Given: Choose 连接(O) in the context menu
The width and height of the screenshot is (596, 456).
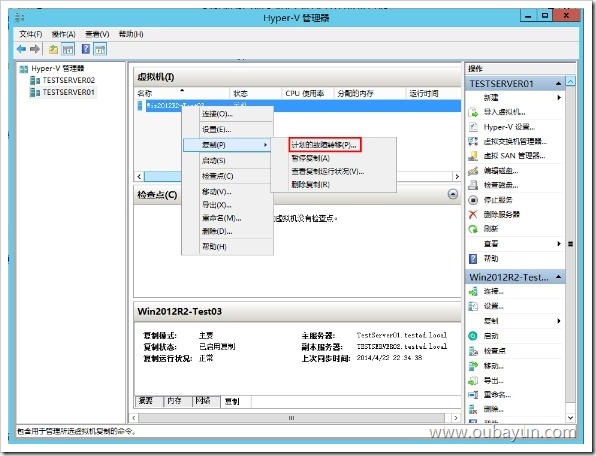Looking at the screenshot, I should tap(227, 114).
